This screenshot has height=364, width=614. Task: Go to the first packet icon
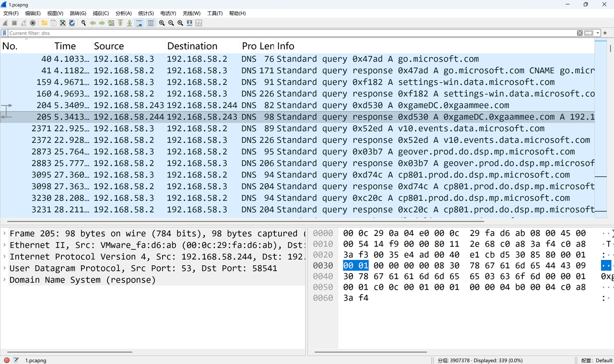tap(120, 23)
